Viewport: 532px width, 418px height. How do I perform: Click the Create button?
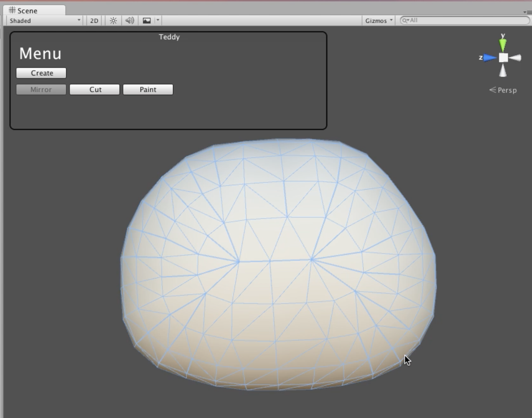pyautogui.click(x=41, y=73)
